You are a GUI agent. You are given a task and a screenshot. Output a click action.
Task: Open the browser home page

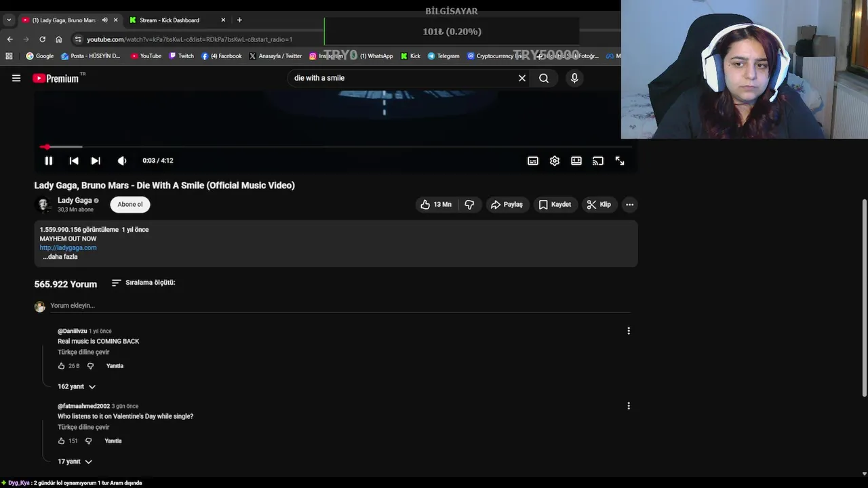(58, 39)
